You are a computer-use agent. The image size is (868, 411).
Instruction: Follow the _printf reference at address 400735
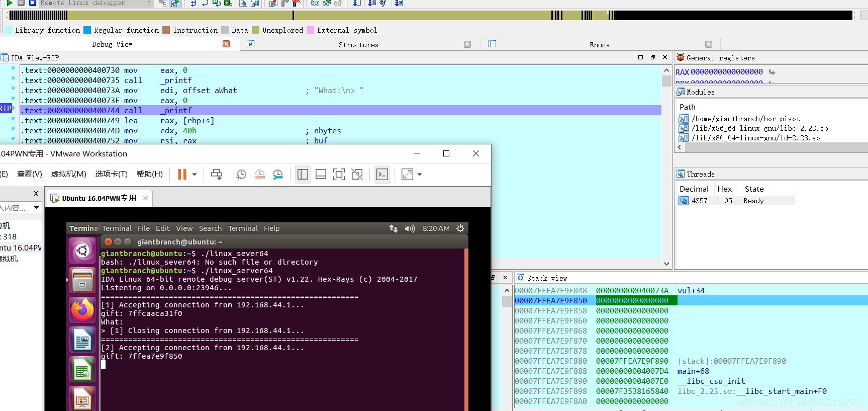(176, 80)
